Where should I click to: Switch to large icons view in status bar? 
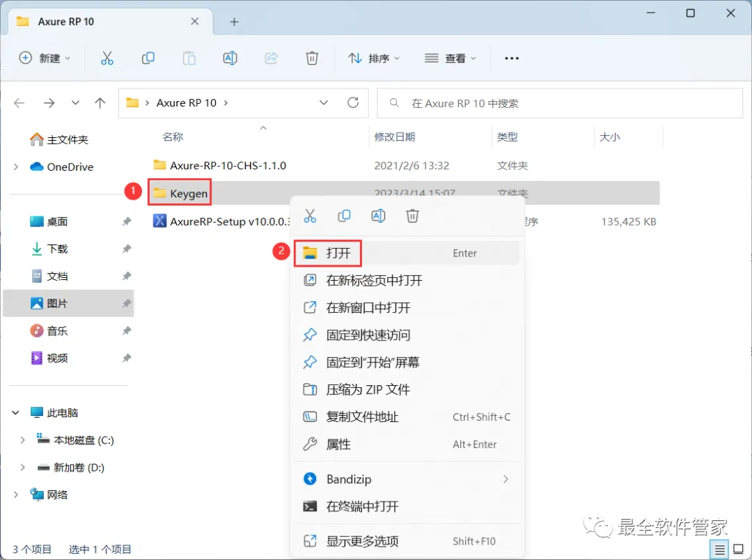tap(739, 549)
